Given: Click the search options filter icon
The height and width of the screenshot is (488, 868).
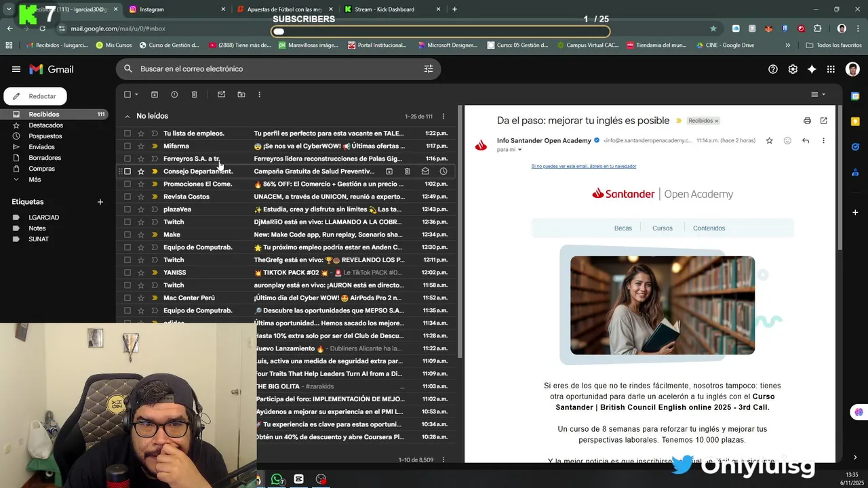Looking at the screenshot, I should [429, 69].
